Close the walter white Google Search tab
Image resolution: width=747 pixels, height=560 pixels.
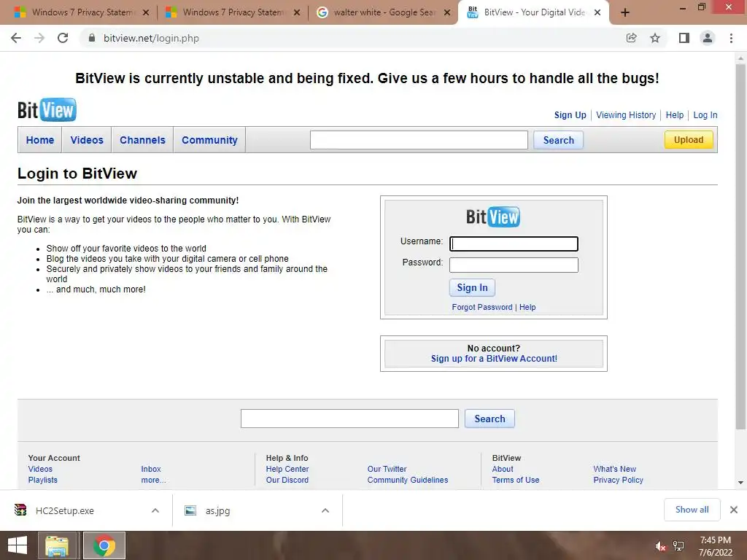pyautogui.click(x=447, y=13)
